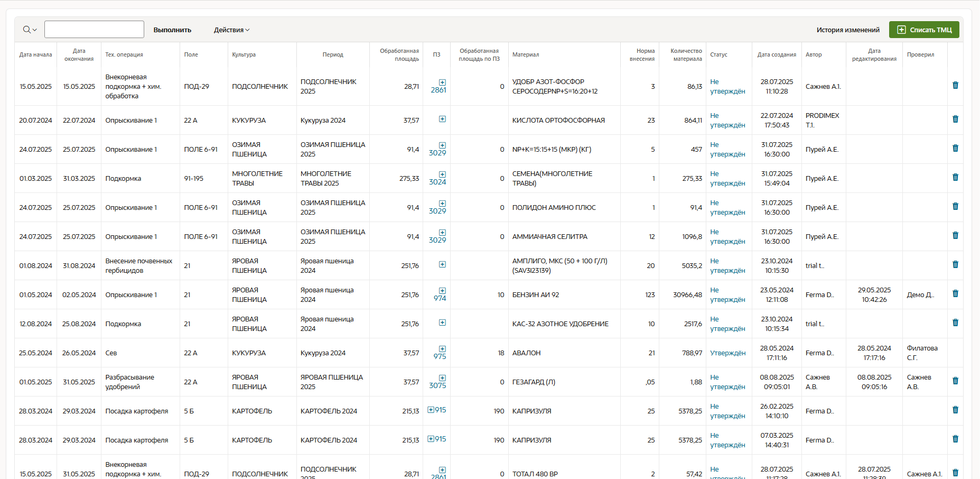The image size is (980, 479).
Task: Open ПЗ link 2861
Action: point(438,90)
